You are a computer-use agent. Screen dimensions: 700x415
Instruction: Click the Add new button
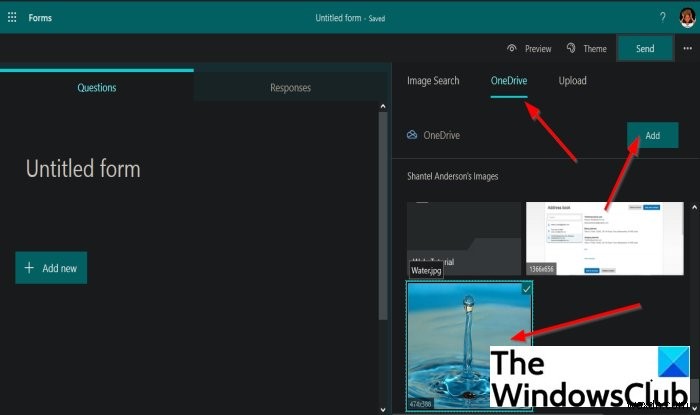pyautogui.click(x=51, y=268)
